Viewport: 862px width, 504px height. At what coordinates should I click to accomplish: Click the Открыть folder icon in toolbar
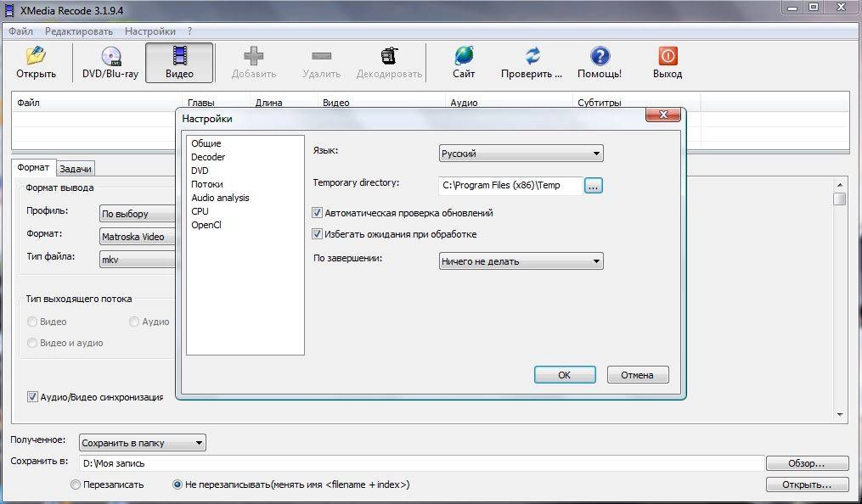coord(36,55)
